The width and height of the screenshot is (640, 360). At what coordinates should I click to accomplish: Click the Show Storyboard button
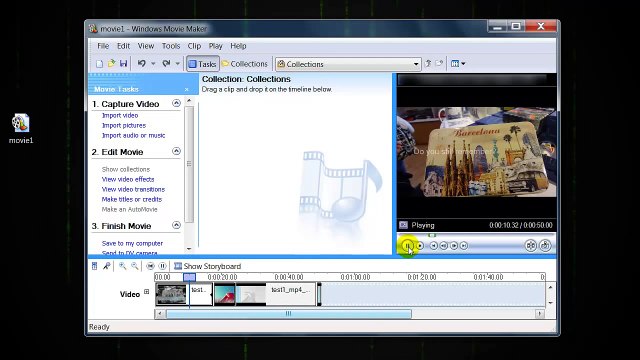tap(207, 266)
